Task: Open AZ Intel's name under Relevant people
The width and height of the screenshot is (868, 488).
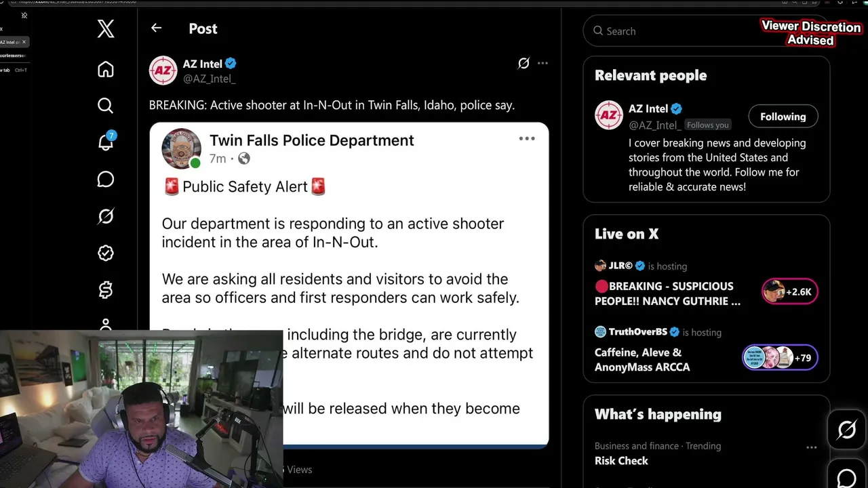Action: (x=648, y=108)
